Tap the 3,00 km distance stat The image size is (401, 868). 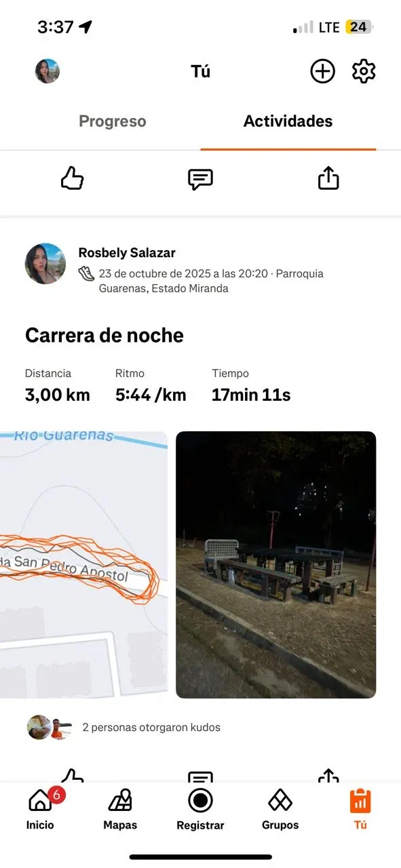[x=58, y=395]
